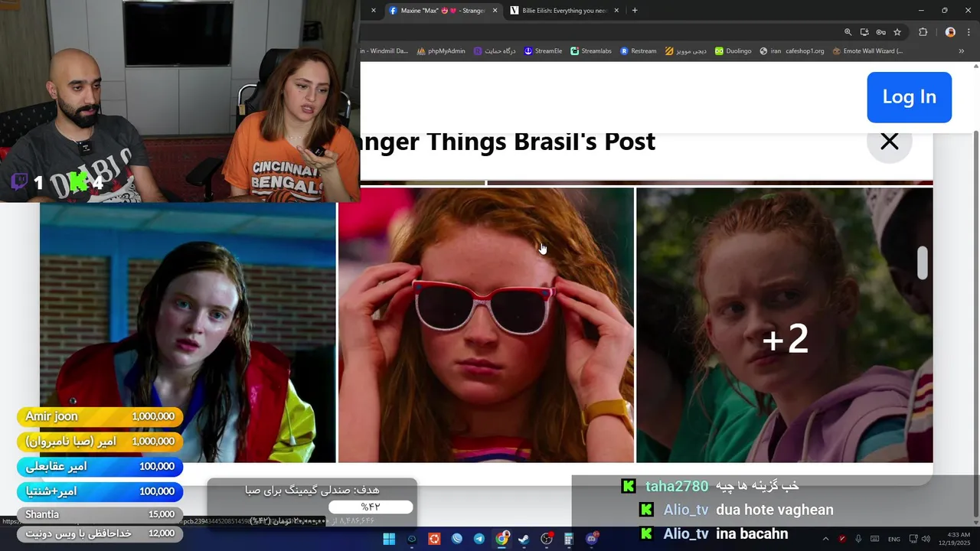This screenshot has width=980, height=551.
Task: Bookmark this page with the star icon
Action: [x=897, y=32]
